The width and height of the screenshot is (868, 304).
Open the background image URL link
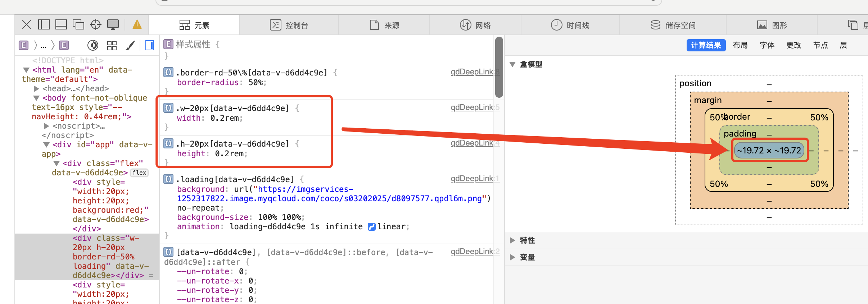pos(331,194)
